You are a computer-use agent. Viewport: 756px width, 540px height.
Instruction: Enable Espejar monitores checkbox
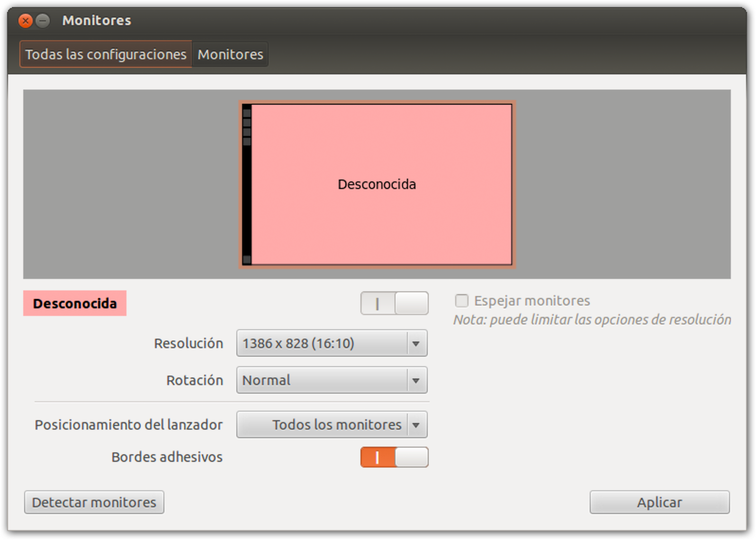pos(462,301)
